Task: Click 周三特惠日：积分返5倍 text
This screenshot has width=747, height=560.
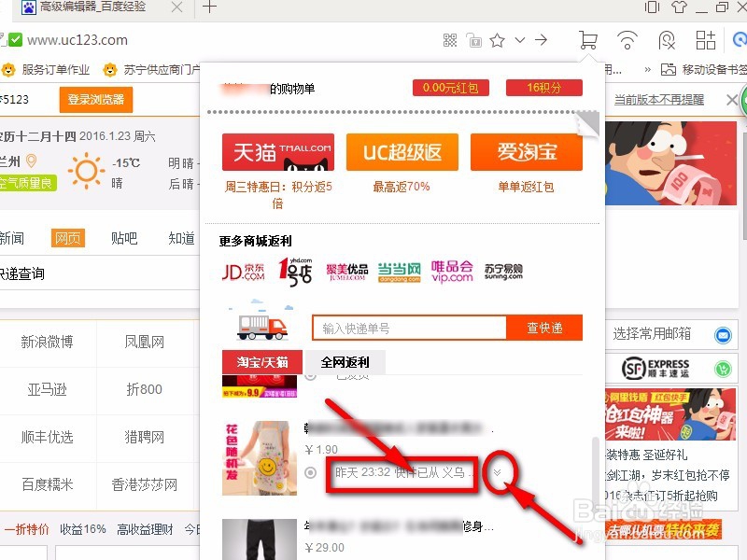Action: point(278,195)
